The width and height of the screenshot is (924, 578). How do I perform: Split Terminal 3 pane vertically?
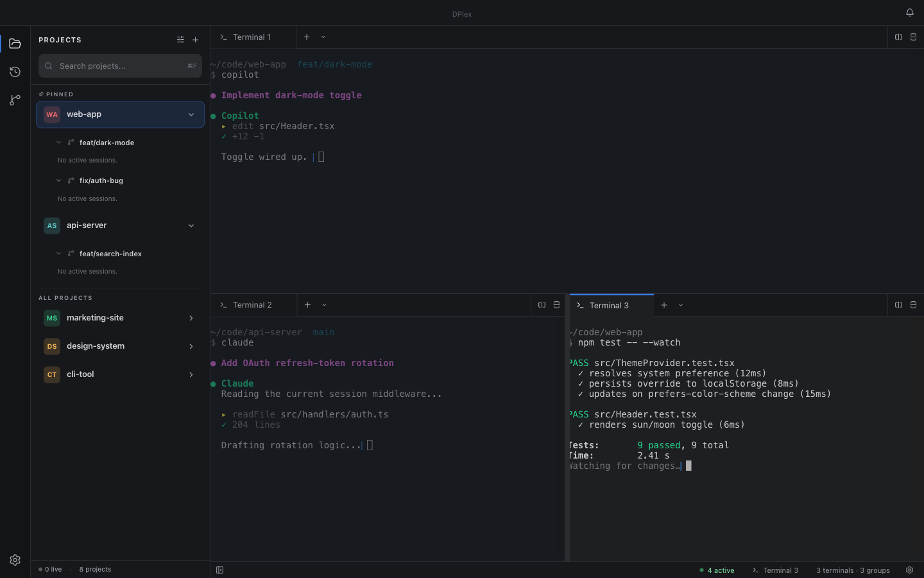[x=898, y=305]
